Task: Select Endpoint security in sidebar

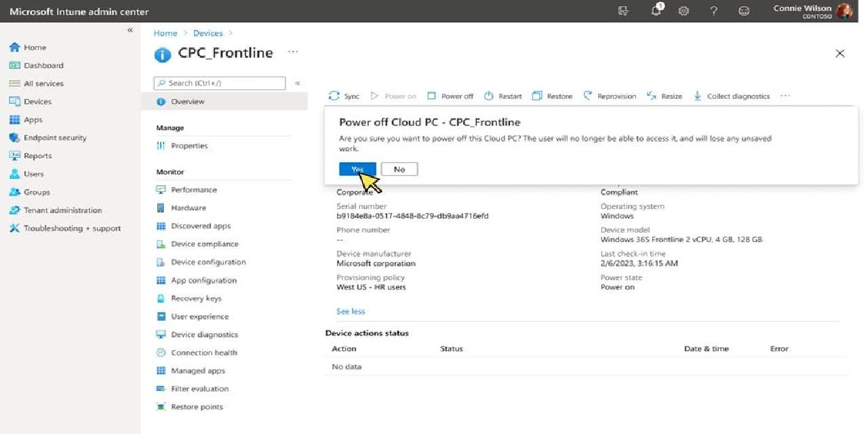Action: 55,138
